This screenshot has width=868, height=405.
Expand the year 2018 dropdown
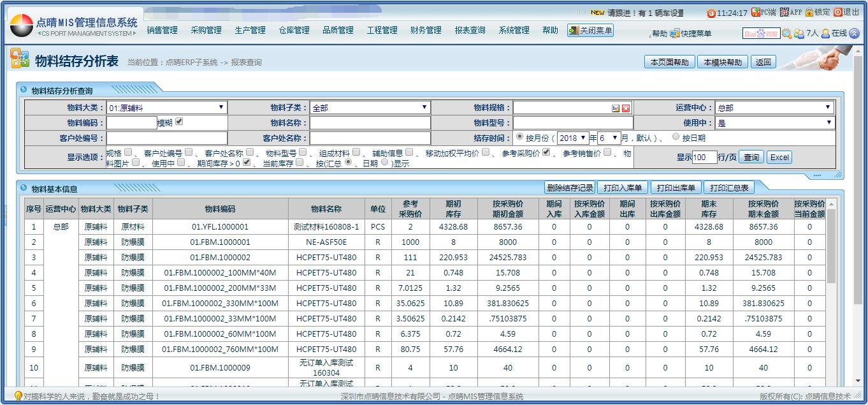point(572,138)
